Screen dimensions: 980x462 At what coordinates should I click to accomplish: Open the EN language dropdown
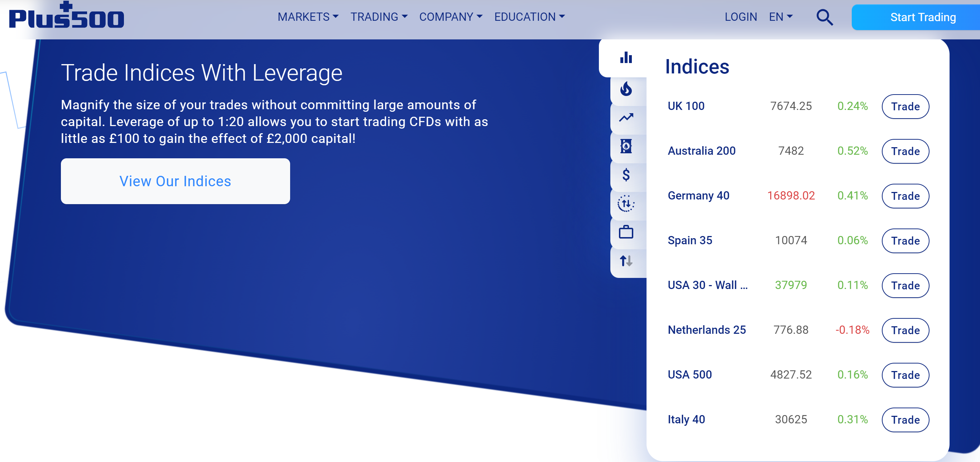(x=780, y=17)
